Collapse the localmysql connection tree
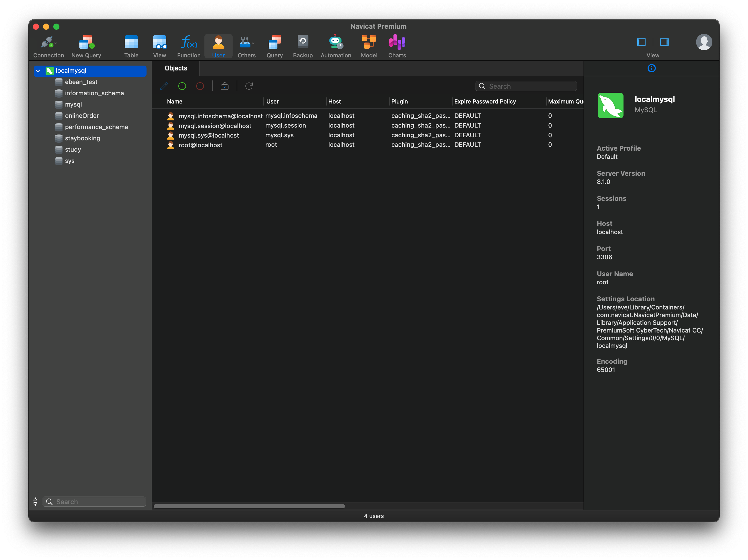This screenshot has width=748, height=560. pos(38,71)
